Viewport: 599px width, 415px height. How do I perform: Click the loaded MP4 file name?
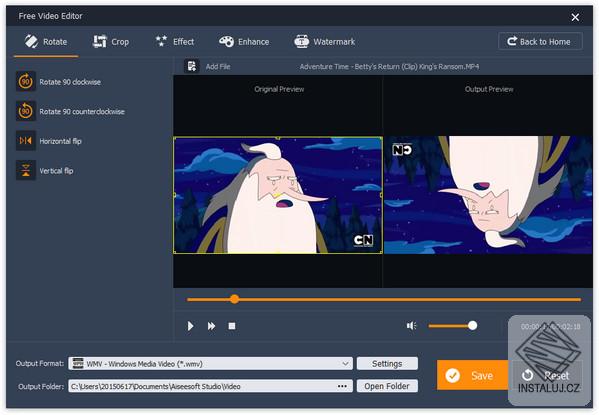pos(389,66)
